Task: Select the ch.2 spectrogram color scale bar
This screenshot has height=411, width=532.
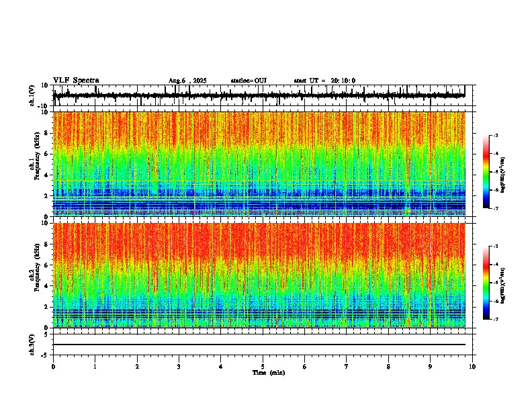Action: tap(486, 283)
